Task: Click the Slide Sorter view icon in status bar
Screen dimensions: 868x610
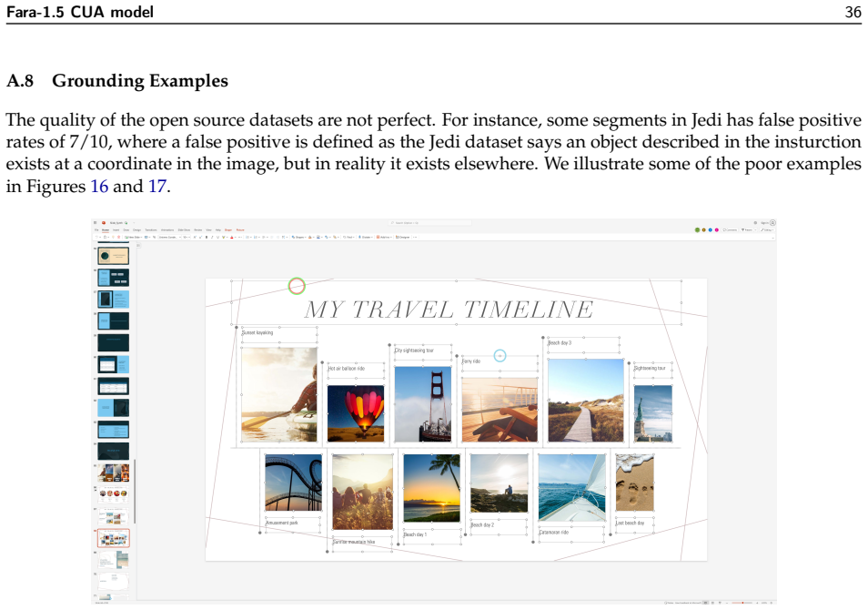Action: coord(712,603)
